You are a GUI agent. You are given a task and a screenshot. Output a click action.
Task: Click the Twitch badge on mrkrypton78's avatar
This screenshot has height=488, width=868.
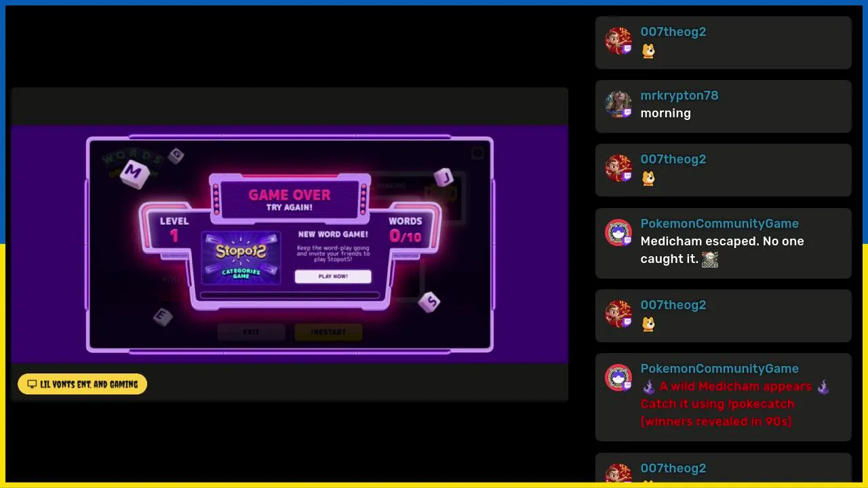pyautogui.click(x=627, y=113)
